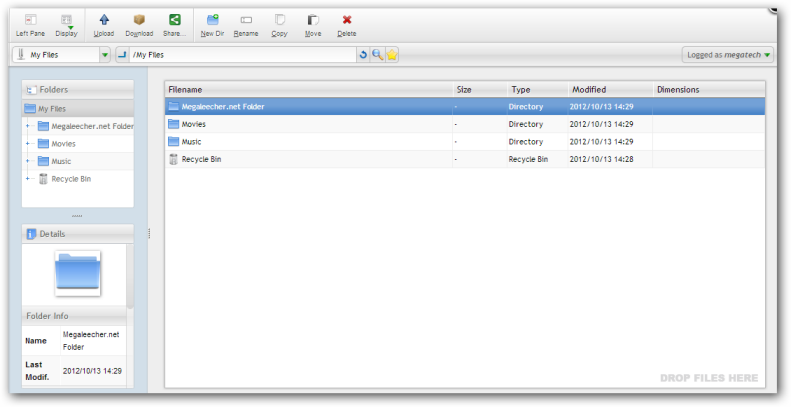Select the Movies row name in list

(194, 124)
